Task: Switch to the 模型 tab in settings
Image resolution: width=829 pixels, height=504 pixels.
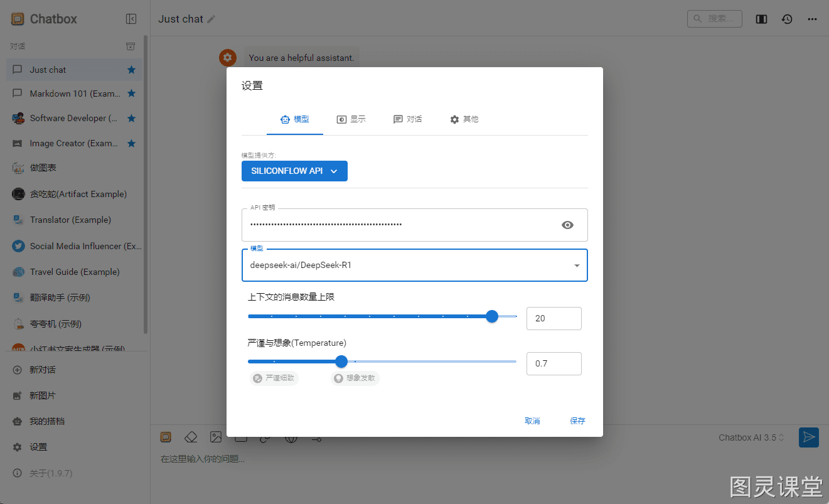Action: click(295, 119)
